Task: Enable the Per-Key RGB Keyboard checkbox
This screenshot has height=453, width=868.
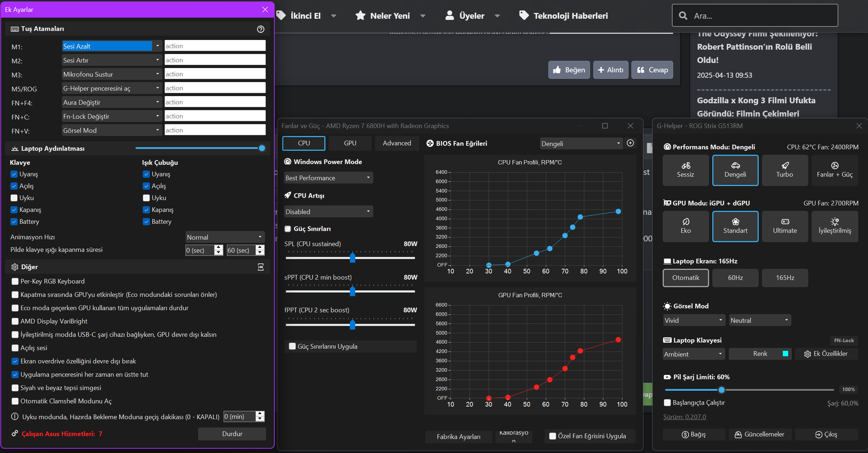Action: [15, 281]
